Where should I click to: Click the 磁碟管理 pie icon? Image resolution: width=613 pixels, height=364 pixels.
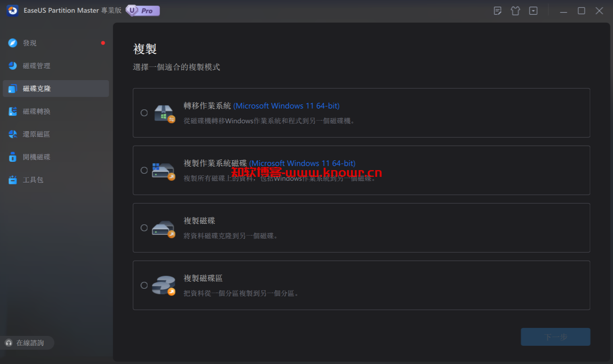[x=13, y=66]
